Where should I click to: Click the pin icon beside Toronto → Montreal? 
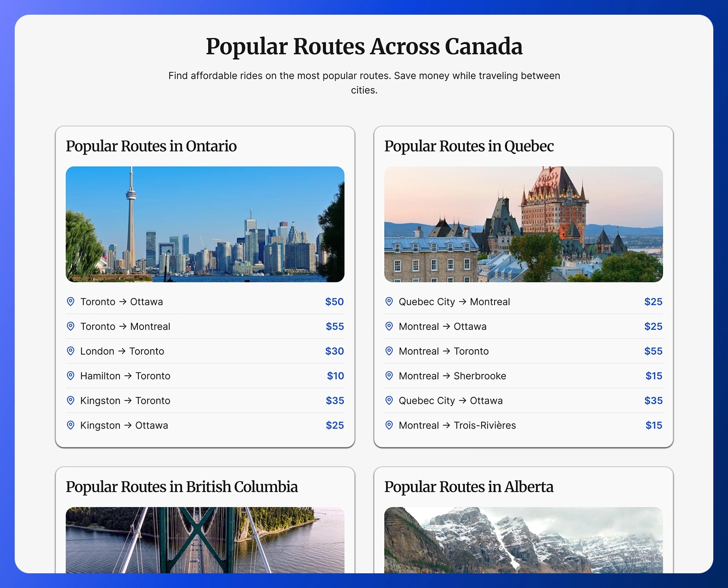point(70,326)
